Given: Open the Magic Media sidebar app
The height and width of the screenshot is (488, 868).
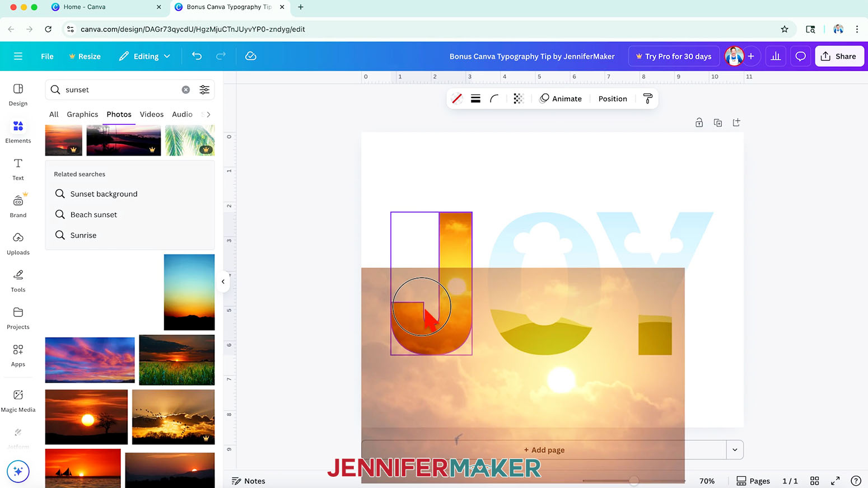Looking at the screenshot, I should click(x=18, y=401).
